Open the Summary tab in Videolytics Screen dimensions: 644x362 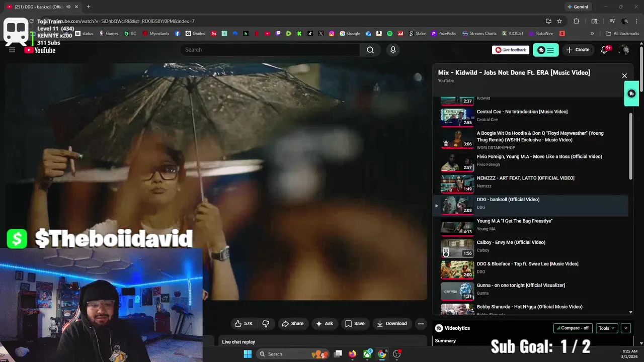445,341
